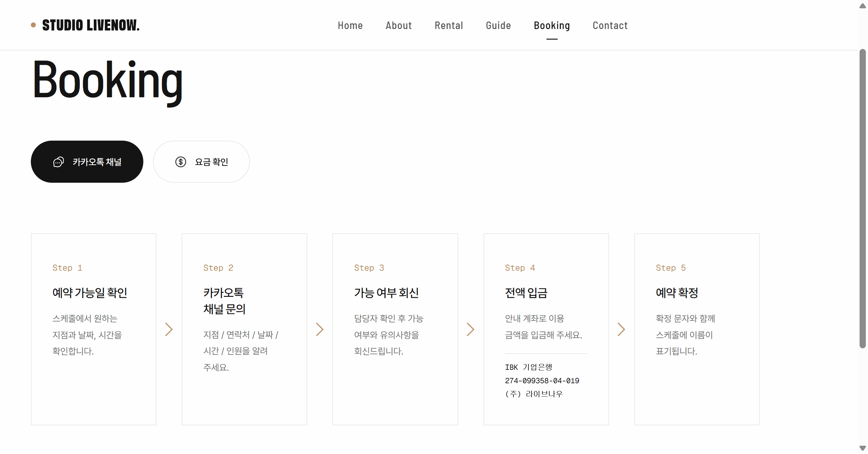Click the chevron arrow after Step 2 card
This screenshot has width=868, height=454.
pyautogui.click(x=320, y=329)
